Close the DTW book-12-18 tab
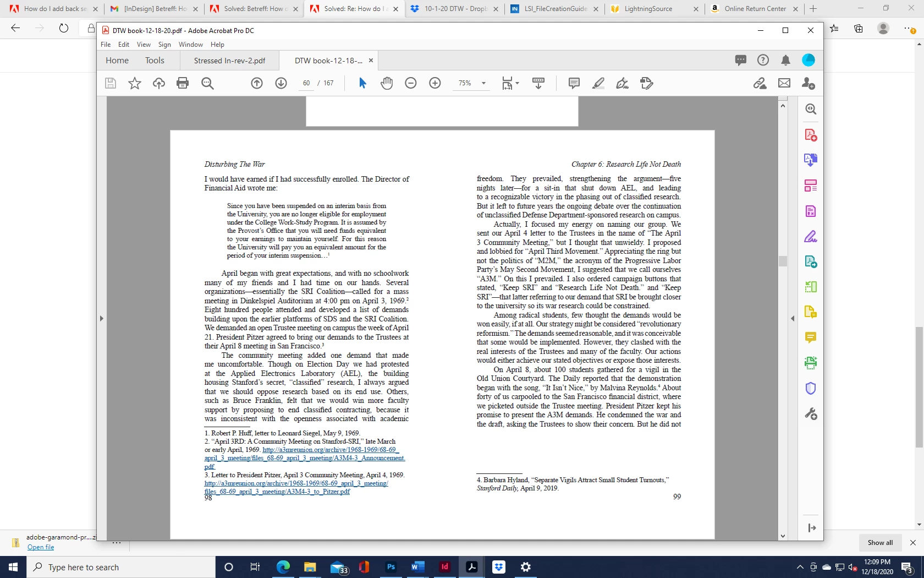This screenshot has width=924, height=578. point(371,61)
